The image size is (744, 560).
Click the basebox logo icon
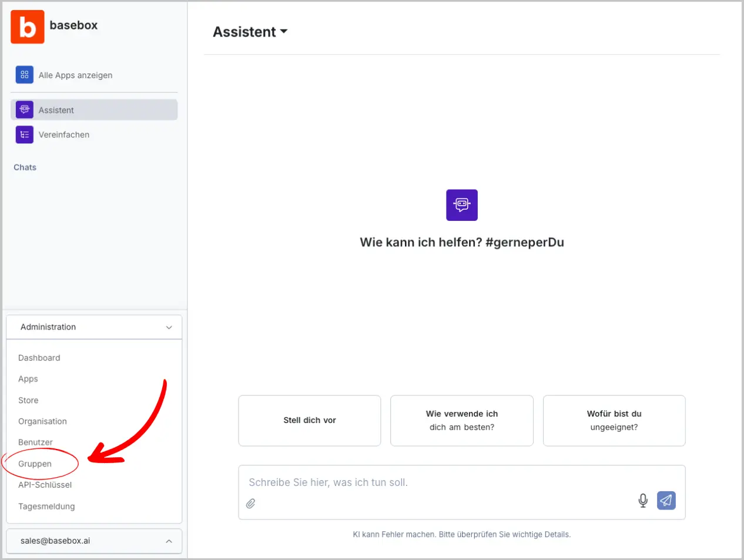pyautogui.click(x=27, y=26)
